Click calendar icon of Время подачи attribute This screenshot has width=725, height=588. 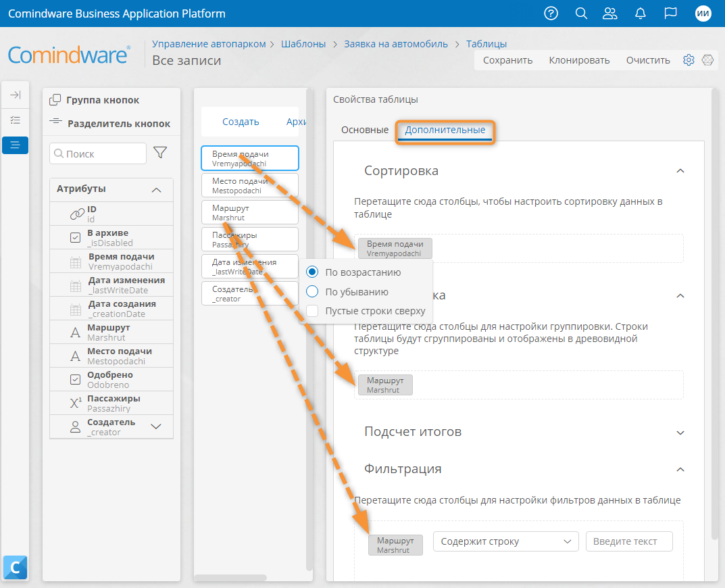click(x=76, y=262)
